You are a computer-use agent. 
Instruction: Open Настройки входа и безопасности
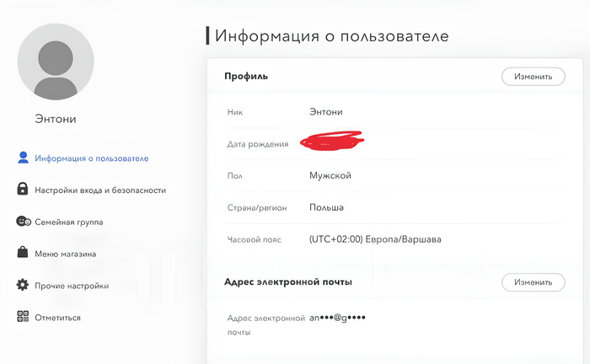100,190
